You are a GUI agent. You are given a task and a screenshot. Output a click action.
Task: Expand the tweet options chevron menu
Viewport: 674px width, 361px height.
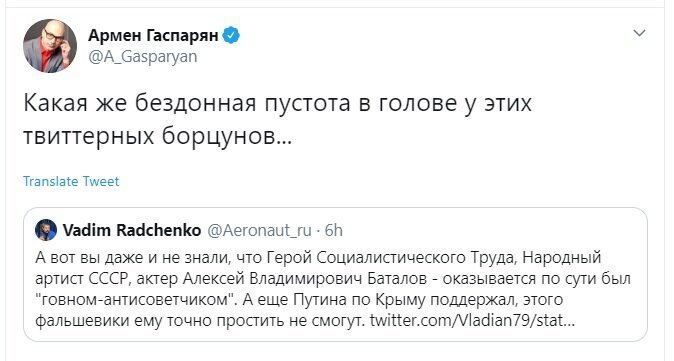pyautogui.click(x=640, y=33)
